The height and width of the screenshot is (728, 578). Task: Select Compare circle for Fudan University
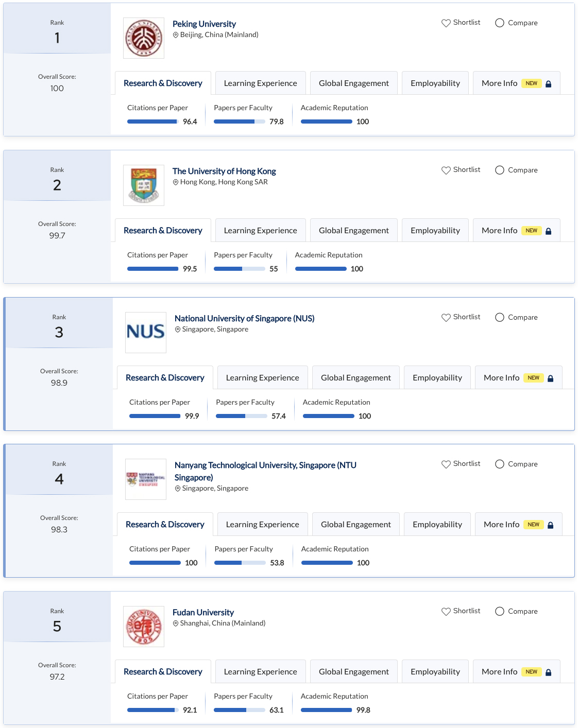499,611
